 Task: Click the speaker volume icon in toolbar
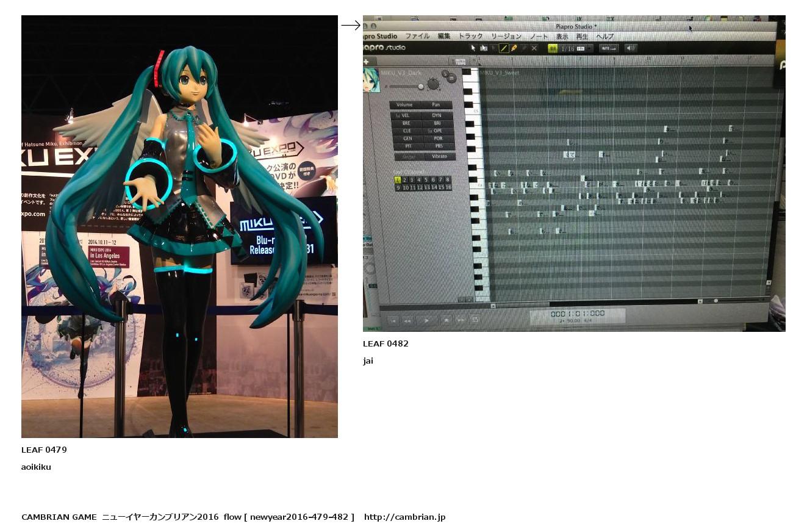(631, 48)
